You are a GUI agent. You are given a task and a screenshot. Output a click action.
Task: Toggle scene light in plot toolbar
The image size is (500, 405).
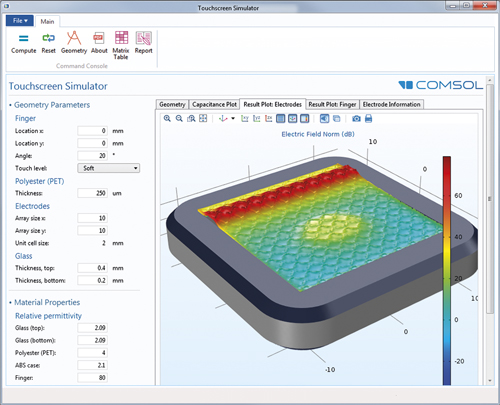click(x=324, y=118)
